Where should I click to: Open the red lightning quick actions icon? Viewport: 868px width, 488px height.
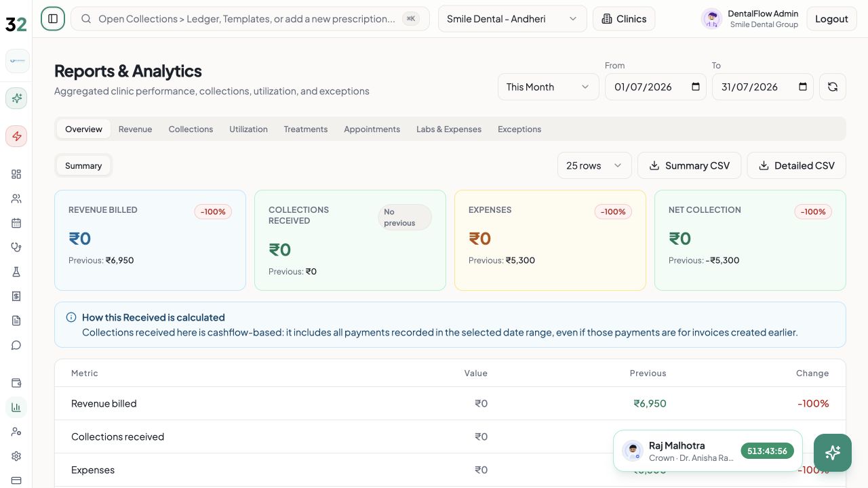16,136
